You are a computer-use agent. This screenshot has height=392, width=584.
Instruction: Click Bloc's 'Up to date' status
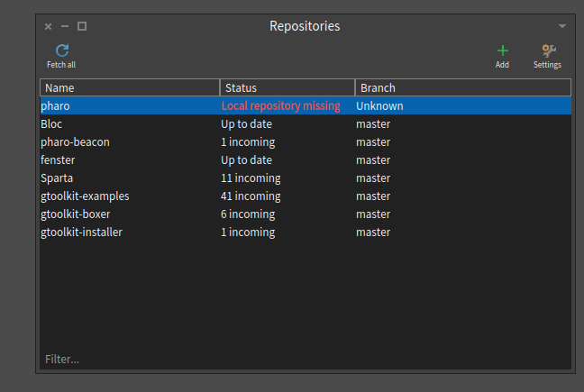[247, 124]
